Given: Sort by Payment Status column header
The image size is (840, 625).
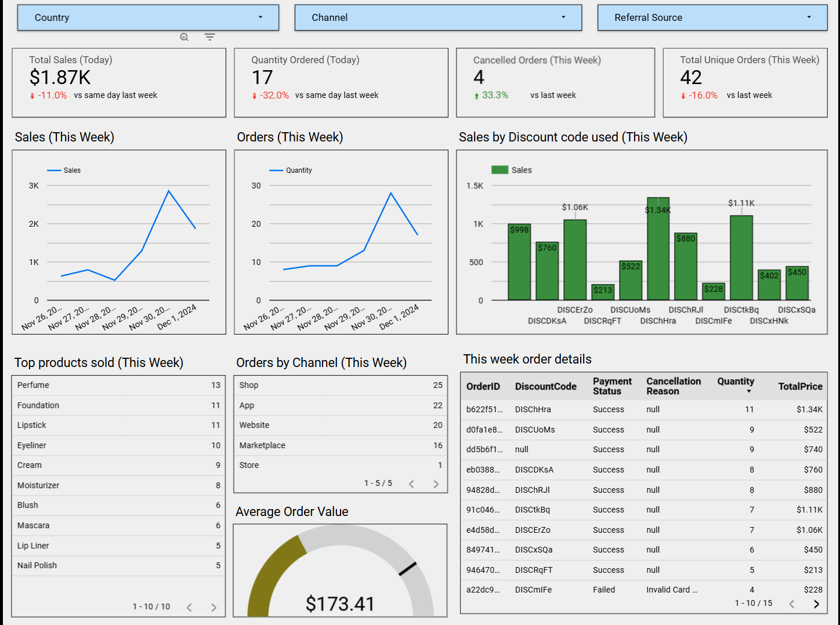Looking at the screenshot, I should tap(612, 386).
